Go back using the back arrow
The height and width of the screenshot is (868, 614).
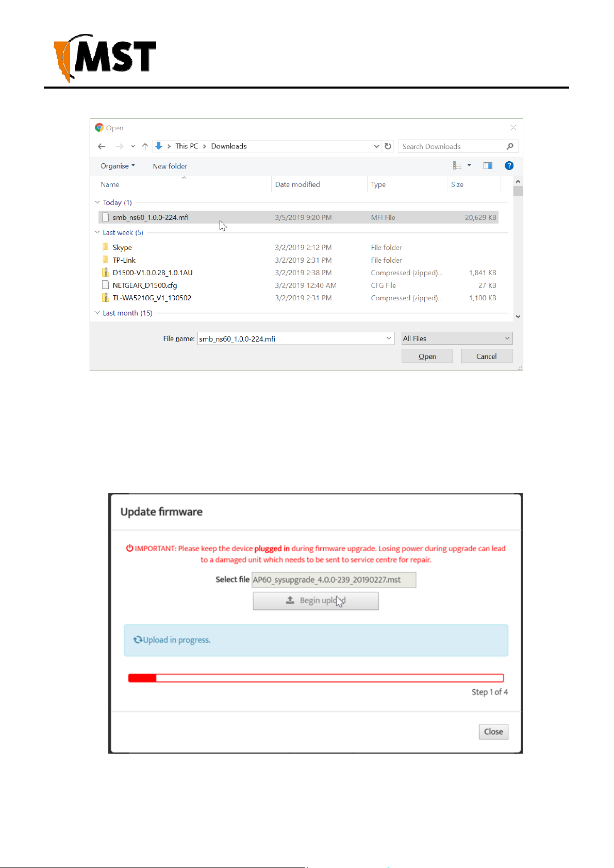[102, 146]
